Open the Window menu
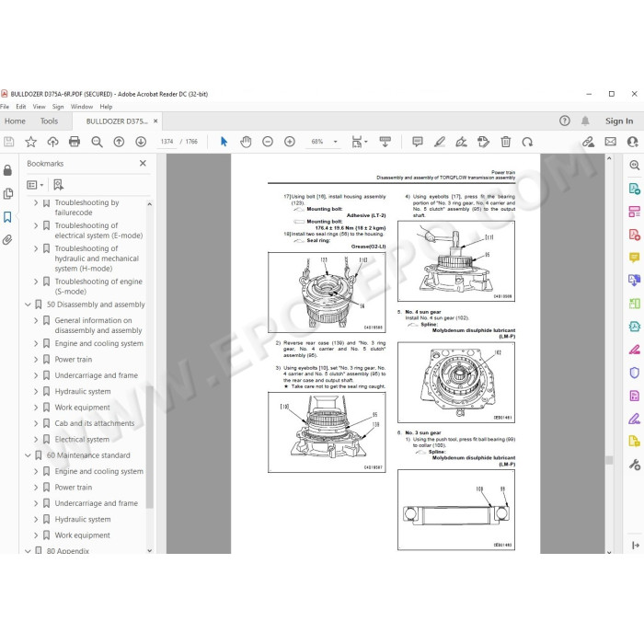Viewport: 644px width, 644px height. coord(82,107)
